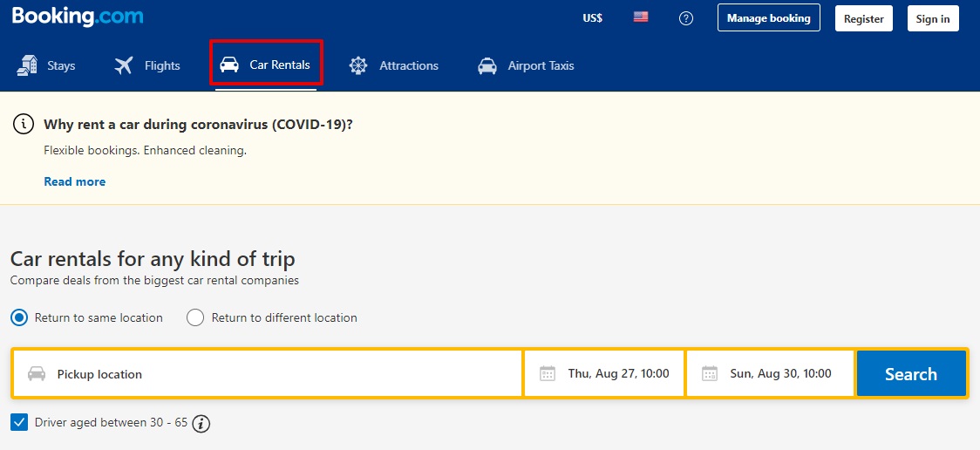Screen dimensions: 980x450
Task: Select Return to same location
Action: 87,317
